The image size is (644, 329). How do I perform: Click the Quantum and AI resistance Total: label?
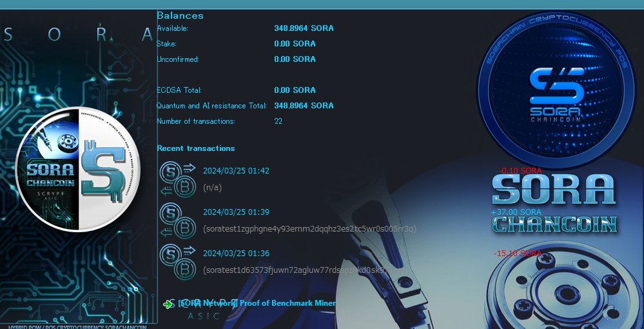pos(211,106)
